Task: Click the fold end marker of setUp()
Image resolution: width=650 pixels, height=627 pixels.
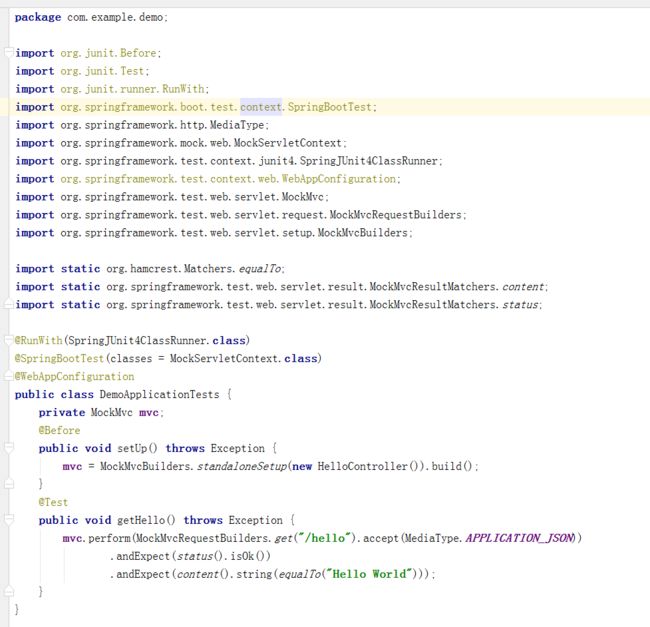Action: 9,484
